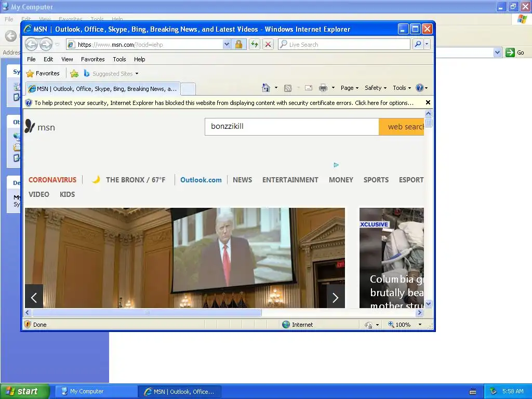The width and height of the screenshot is (532, 399).
Task: Click the on-screen keyboard tray icon
Action: tap(473, 392)
